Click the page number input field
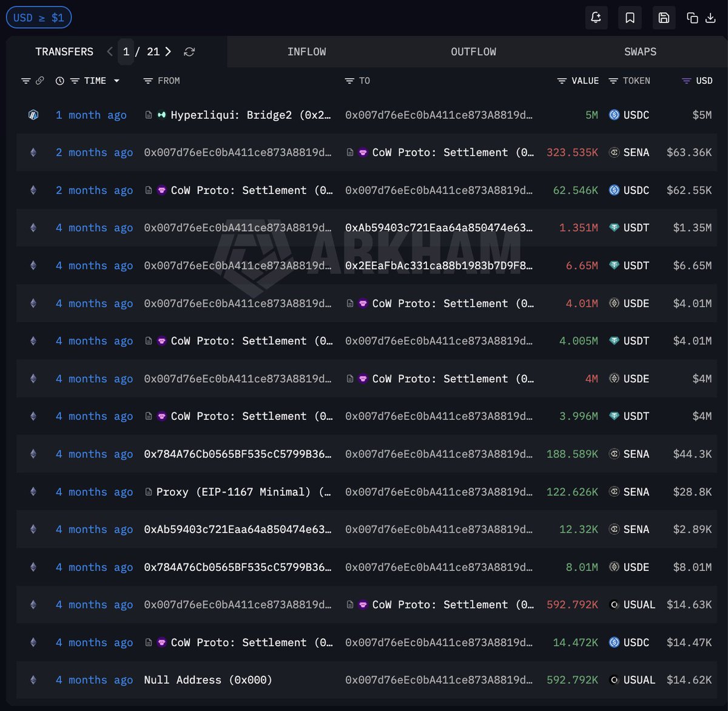The image size is (728, 711). pyautogui.click(x=126, y=52)
